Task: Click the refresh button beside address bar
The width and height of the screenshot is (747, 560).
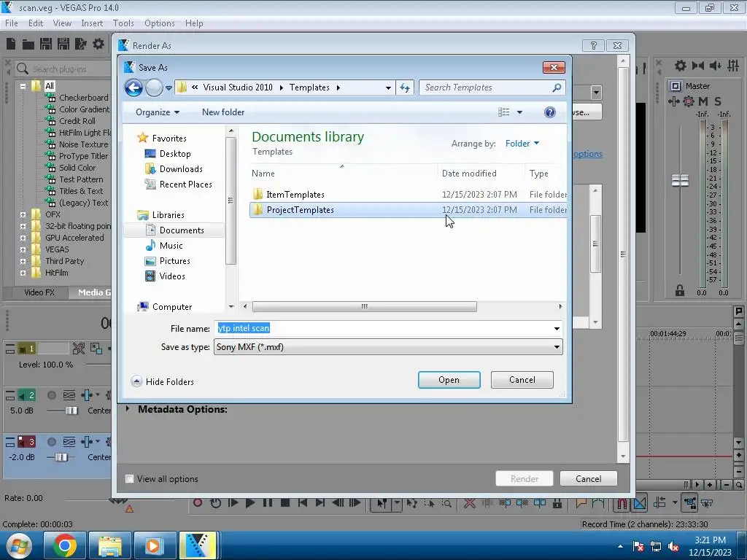Action: tap(404, 87)
